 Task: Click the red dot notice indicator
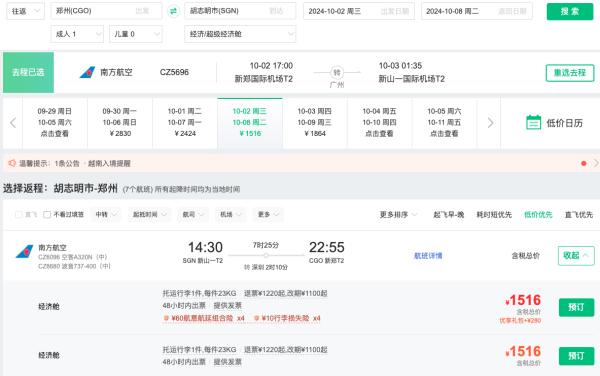[584, 163]
